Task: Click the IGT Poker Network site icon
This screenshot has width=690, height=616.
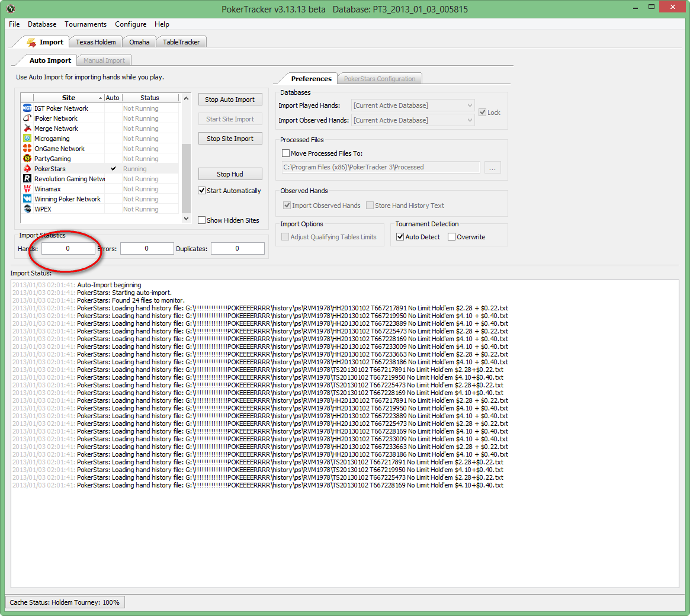Action: [27, 108]
